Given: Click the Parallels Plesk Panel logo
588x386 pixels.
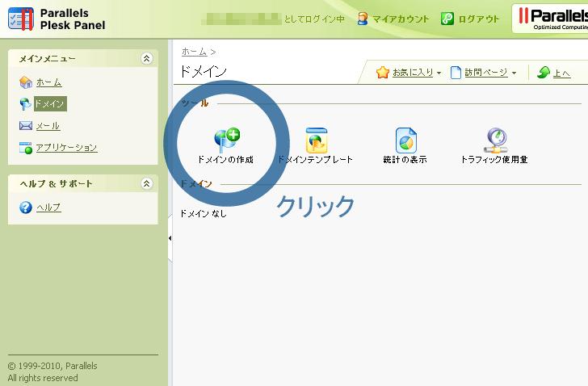Looking at the screenshot, I should click(57, 19).
